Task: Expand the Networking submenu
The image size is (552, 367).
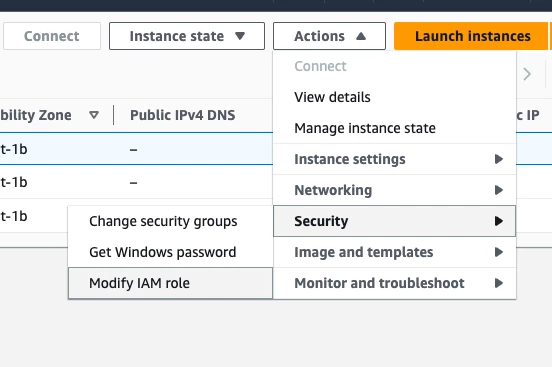Action: tap(394, 190)
